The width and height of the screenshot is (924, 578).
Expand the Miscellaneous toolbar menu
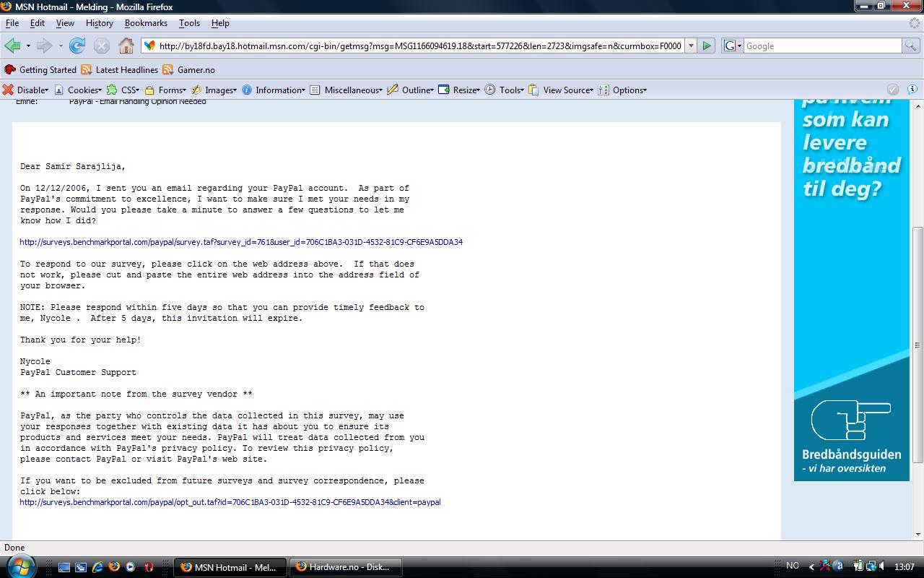coord(347,90)
